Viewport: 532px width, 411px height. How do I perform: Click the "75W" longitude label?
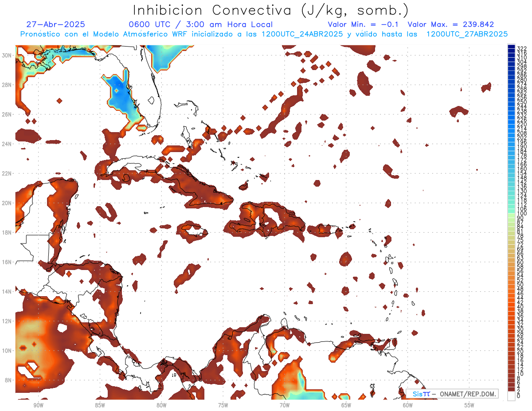coord(223,405)
